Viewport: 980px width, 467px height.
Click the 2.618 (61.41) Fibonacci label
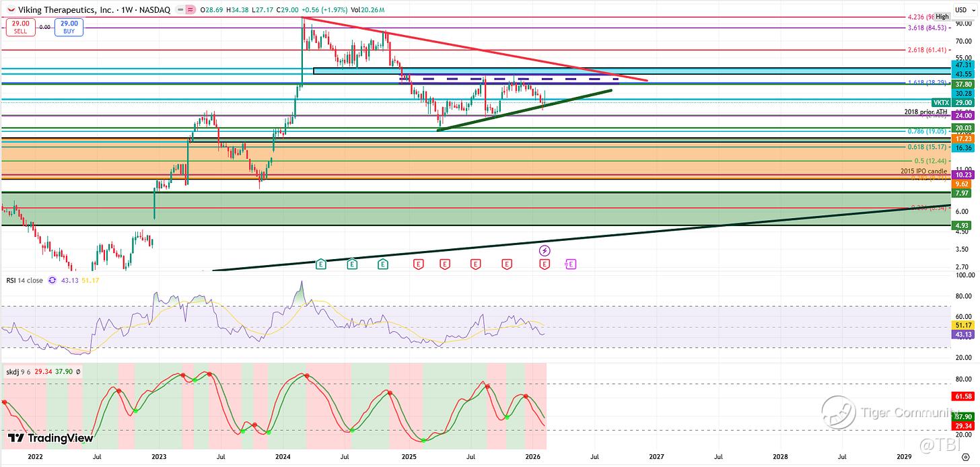coord(928,50)
